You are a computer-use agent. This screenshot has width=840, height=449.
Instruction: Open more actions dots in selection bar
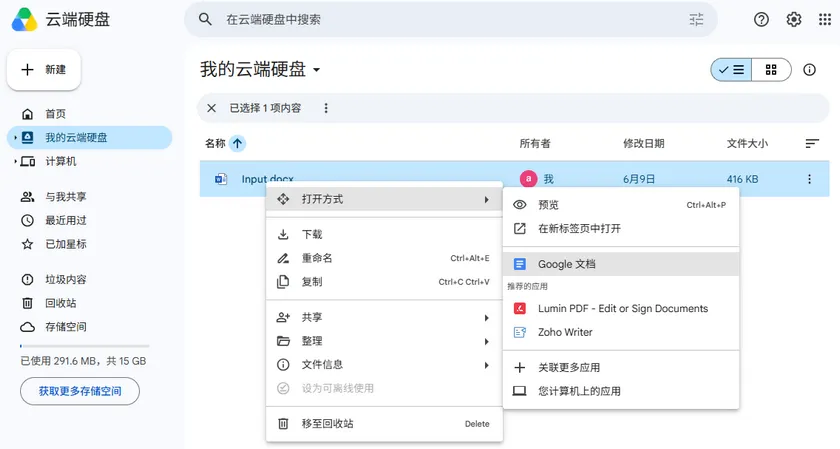point(326,108)
